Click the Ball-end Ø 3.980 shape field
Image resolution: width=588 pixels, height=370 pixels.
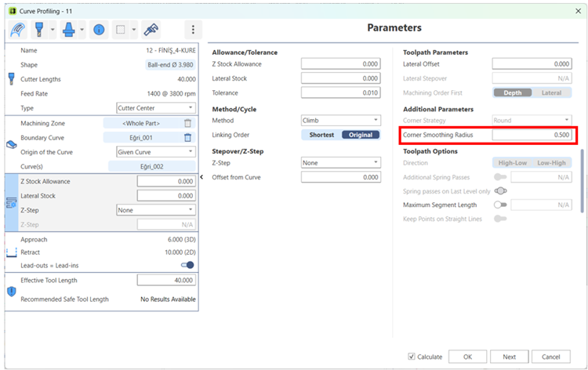point(170,64)
